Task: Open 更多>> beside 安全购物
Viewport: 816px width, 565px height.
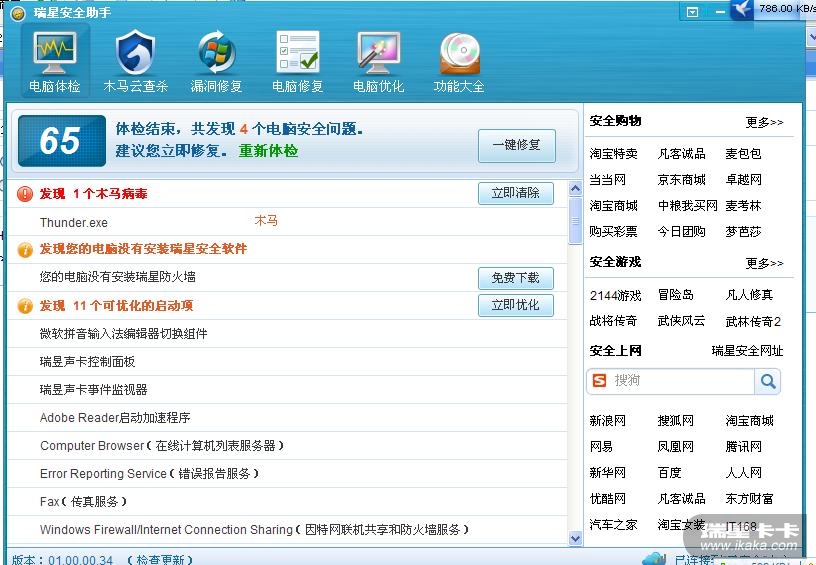Action: pyautogui.click(x=764, y=122)
